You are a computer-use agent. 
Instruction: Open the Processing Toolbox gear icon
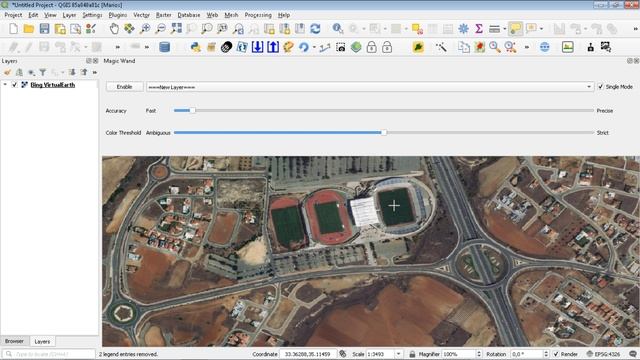pos(463,29)
